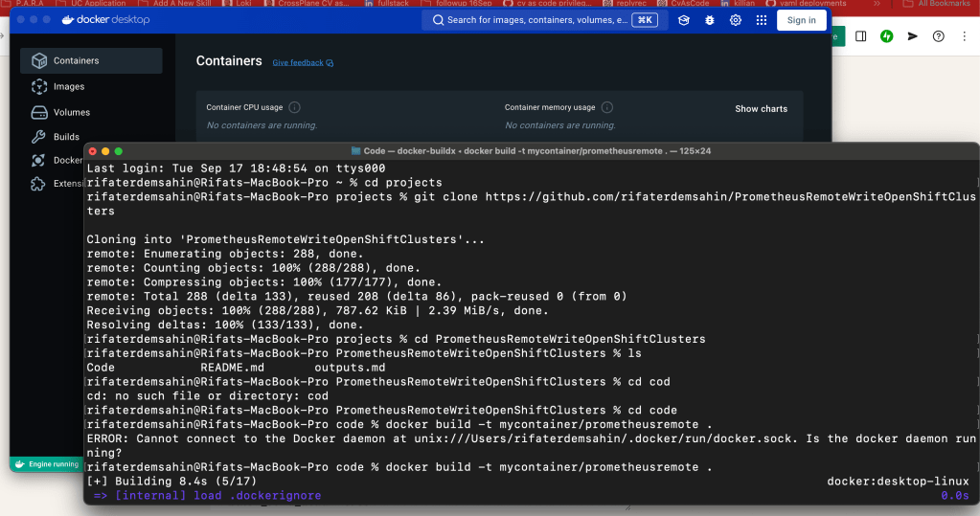Click info icon beside Container CPU usage

294,107
